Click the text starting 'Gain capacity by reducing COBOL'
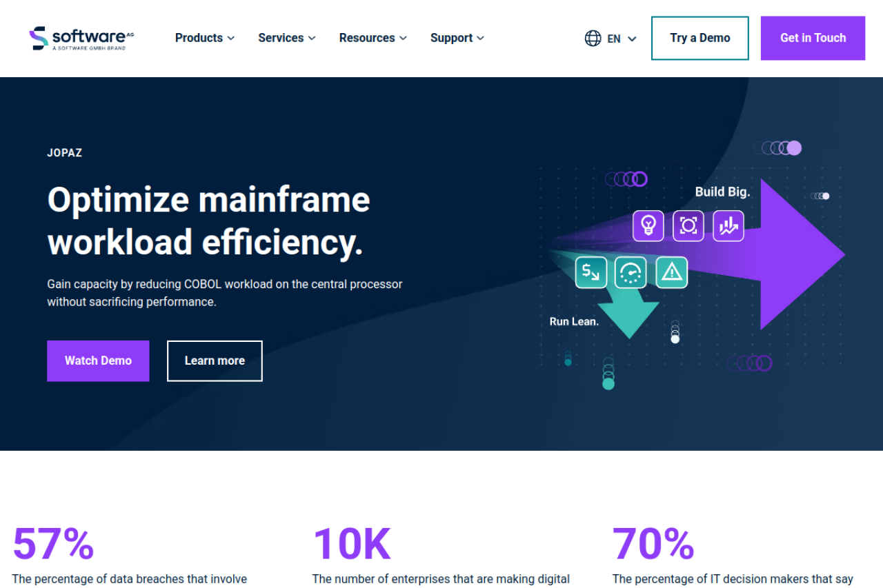Screen dimensions: 883x588 click(225, 293)
